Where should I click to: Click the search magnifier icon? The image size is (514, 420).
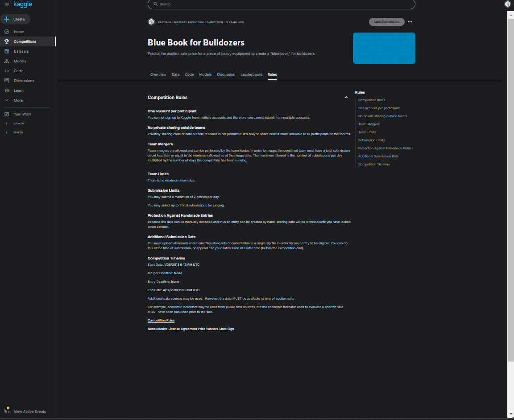[155, 4]
